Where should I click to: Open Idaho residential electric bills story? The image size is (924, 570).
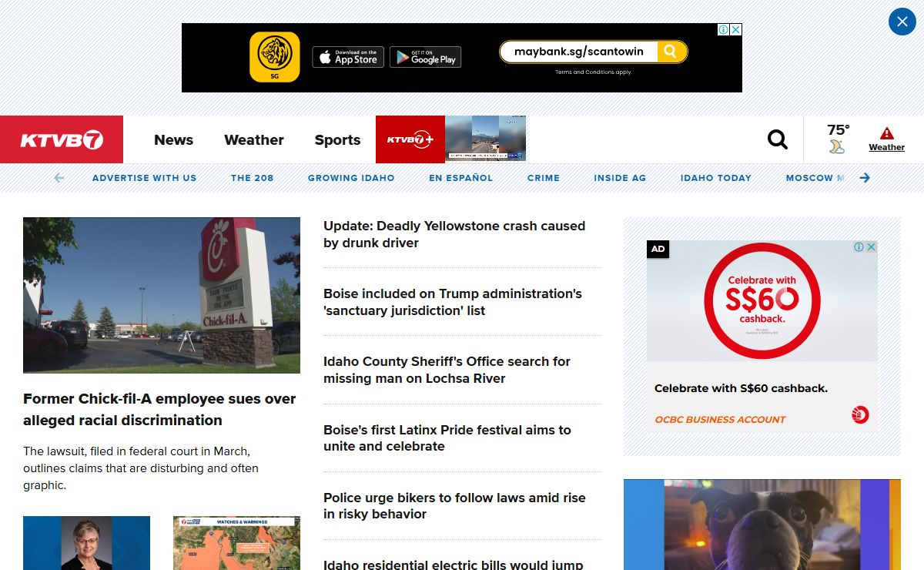point(454,565)
